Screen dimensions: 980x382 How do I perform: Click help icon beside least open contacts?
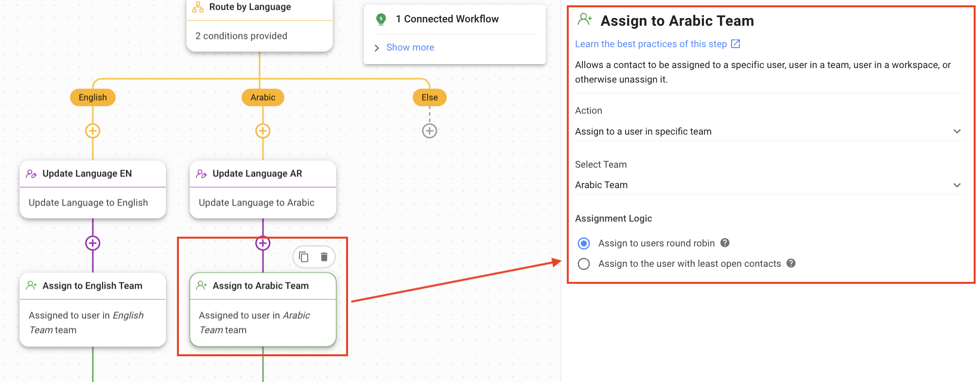tap(791, 263)
